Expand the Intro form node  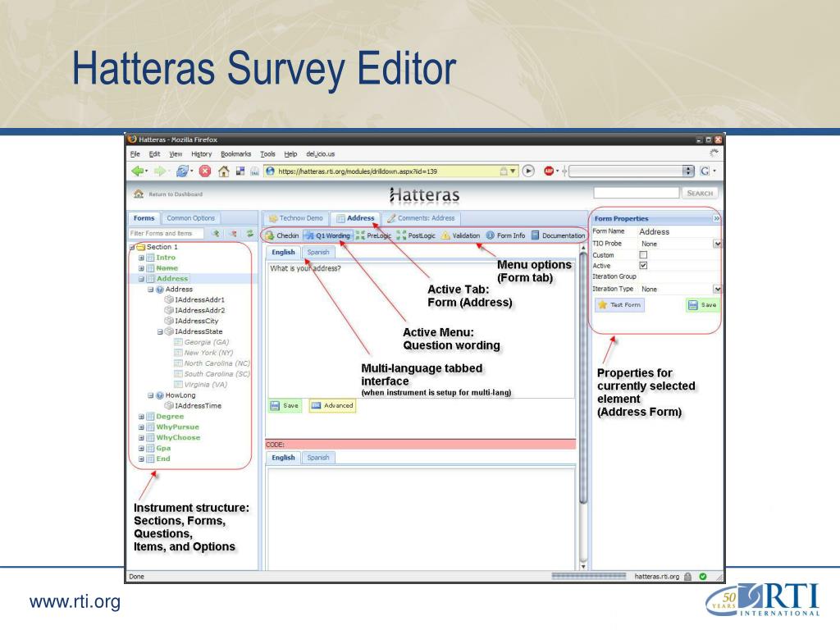141,258
